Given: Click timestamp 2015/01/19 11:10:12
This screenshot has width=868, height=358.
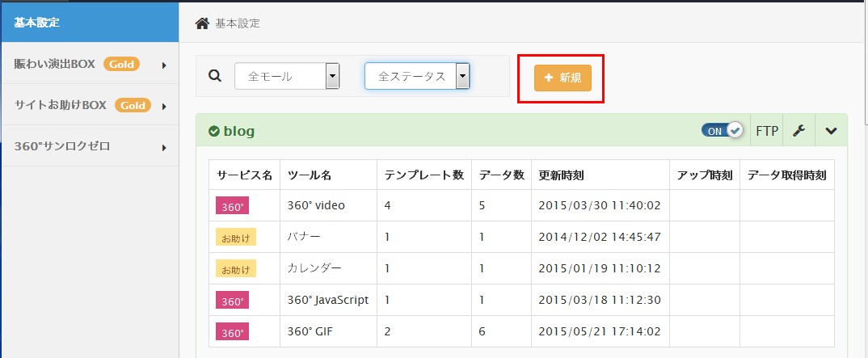Looking at the screenshot, I should coord(600,268).
